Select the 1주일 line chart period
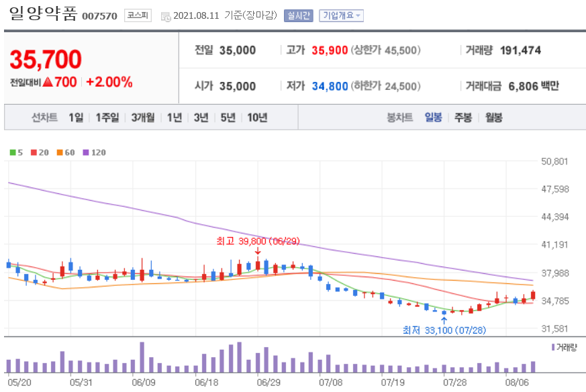This screenshot has width=586, height=392. pyautogui.click(x=107, y=117)
